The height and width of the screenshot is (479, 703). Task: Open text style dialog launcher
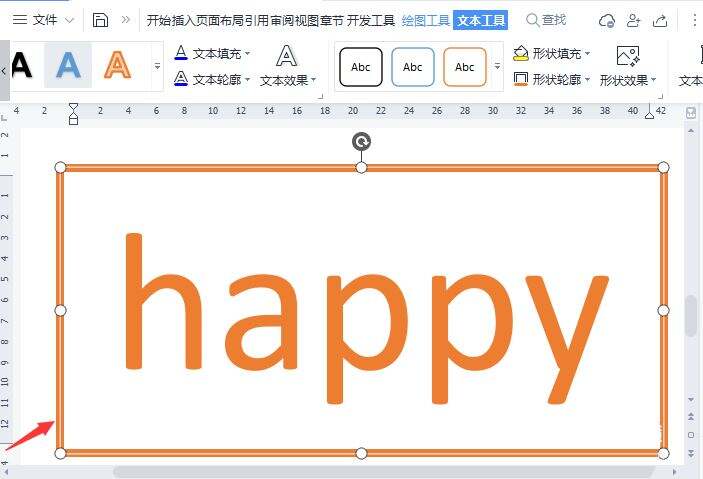click(321, 96)
